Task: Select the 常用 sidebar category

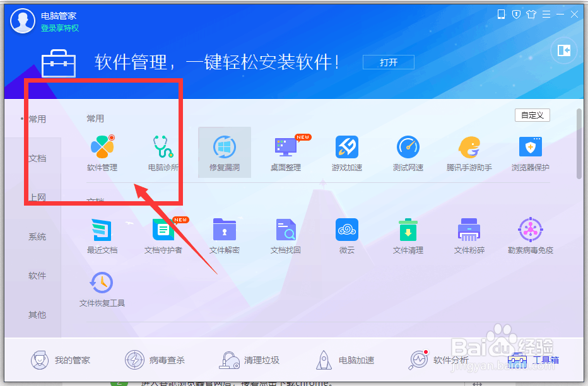Action: point(37,119)
